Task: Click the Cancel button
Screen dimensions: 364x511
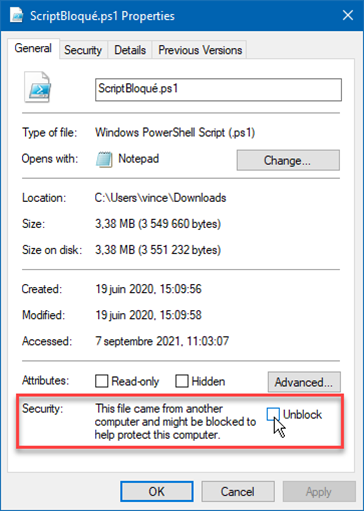Action: [x=238, y=491]
